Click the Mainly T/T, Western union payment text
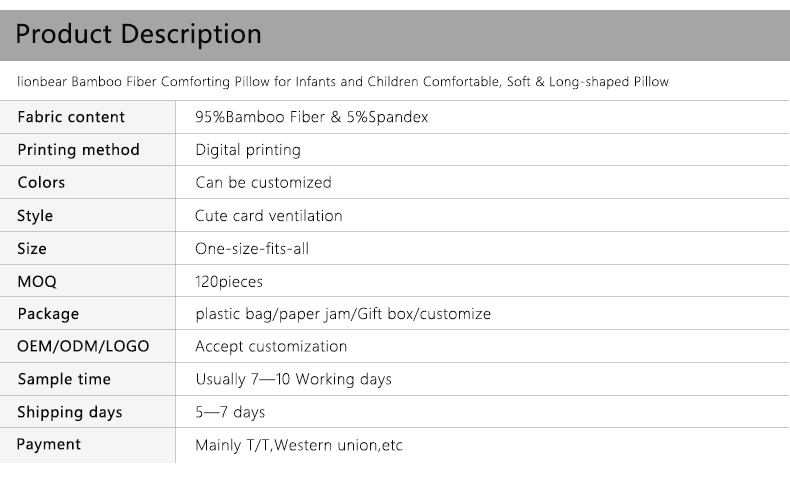 tap(298, 445)
